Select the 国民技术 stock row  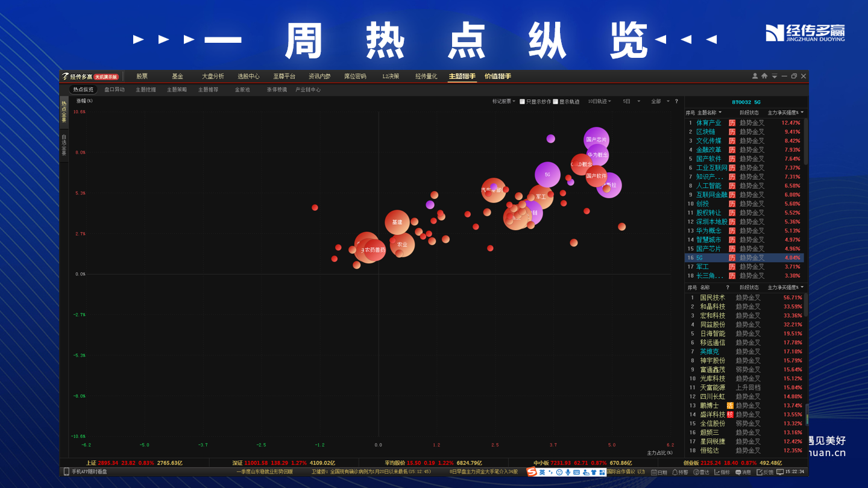(x=745, y=298)
